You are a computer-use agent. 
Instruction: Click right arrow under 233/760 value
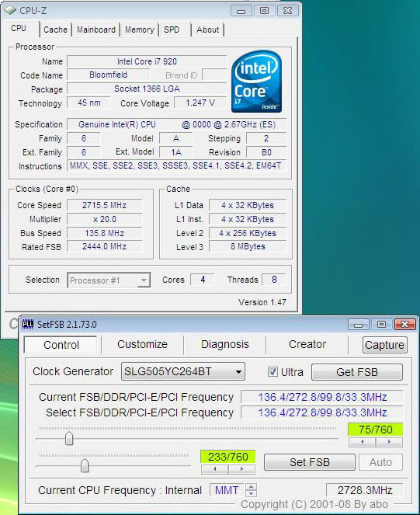click(x=241, y=469)
